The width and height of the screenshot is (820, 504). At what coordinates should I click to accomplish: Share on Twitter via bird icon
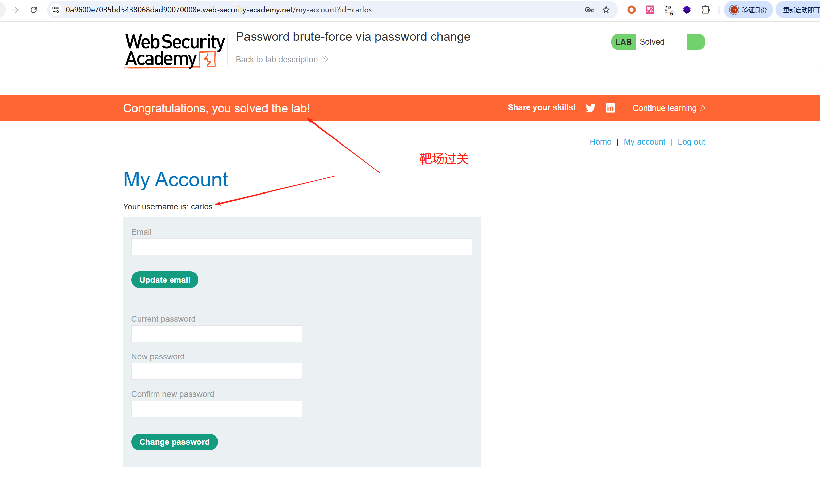[591, 108]
